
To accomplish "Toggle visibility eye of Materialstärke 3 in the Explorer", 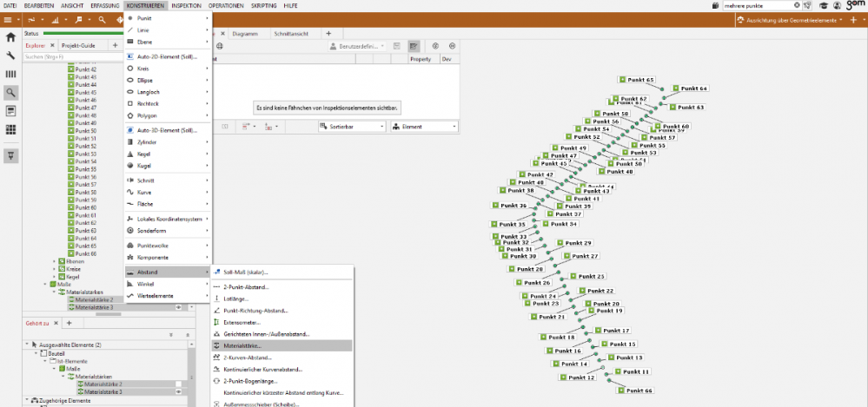I will 178,307.
